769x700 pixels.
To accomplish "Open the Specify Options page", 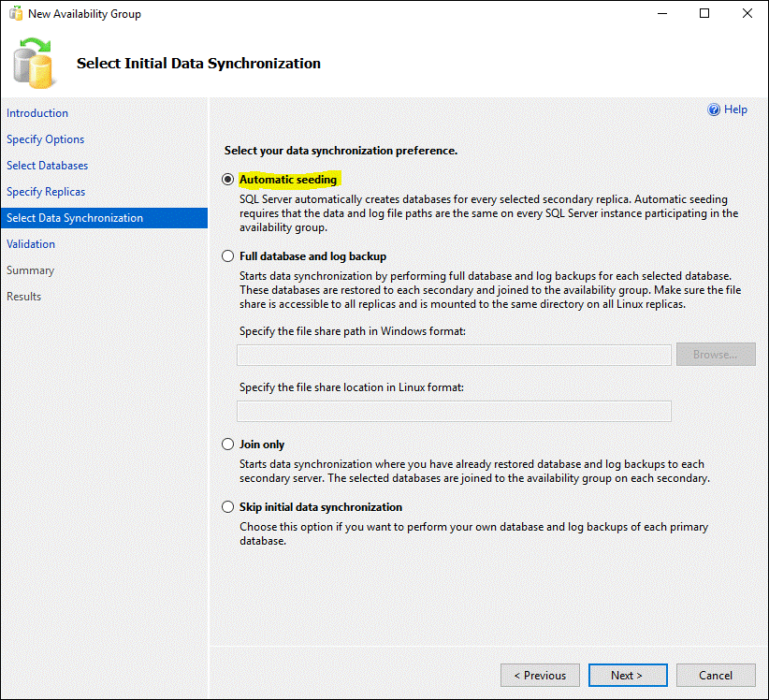I will 45,139.
